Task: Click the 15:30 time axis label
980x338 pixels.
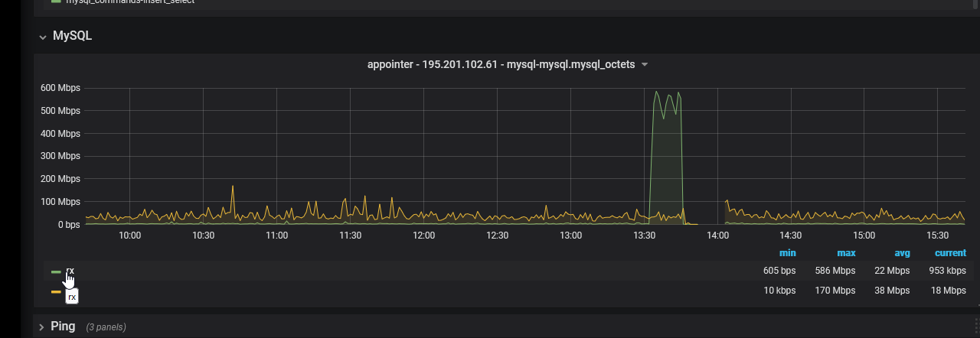Action: pyautogui.click(x=938, y=236)
